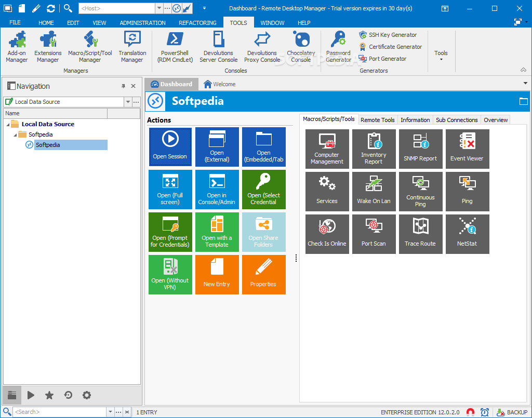532x418 pixels.
Task: Click Open (Select Credential) tile
Action: [263, 190]
